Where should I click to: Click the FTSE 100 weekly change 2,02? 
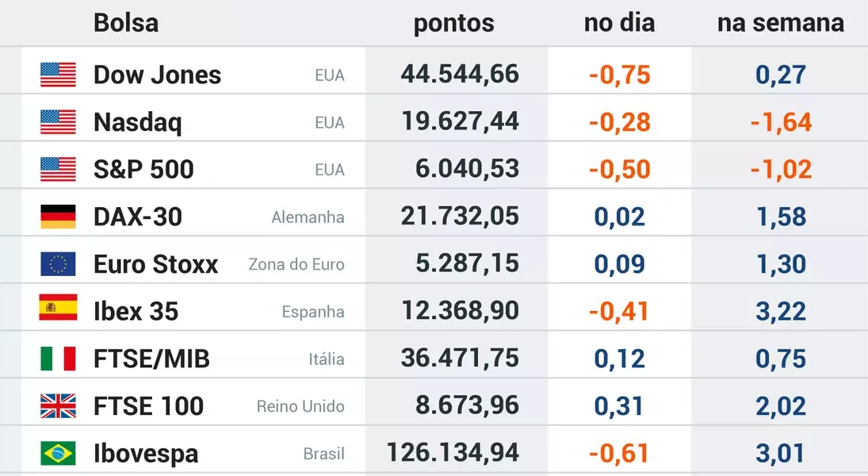tap(781, 406)
